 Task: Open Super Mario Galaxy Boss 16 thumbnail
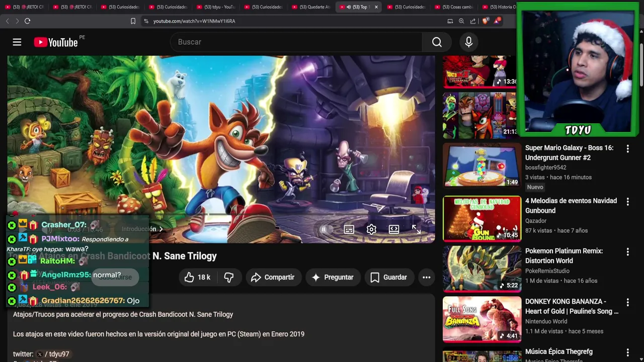(482, 165)
